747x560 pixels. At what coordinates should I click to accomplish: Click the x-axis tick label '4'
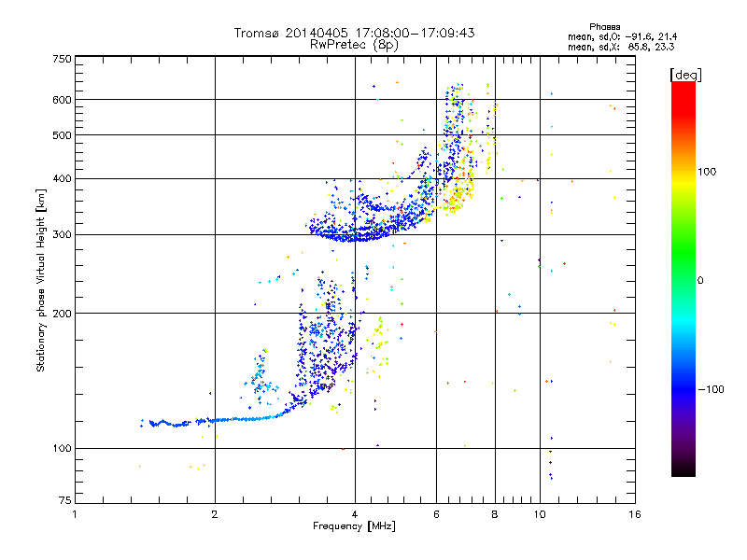(x=355, y=514)
